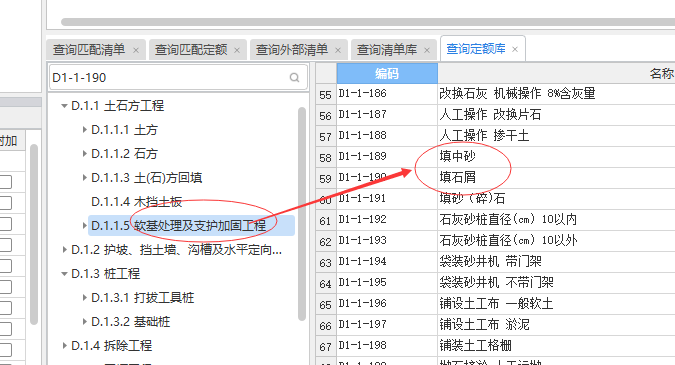Viewport: 675px width, 365px height.
Task: Click the 石灰砂桩直径(cm) 10以外 cell
Action: coord(556,241)
